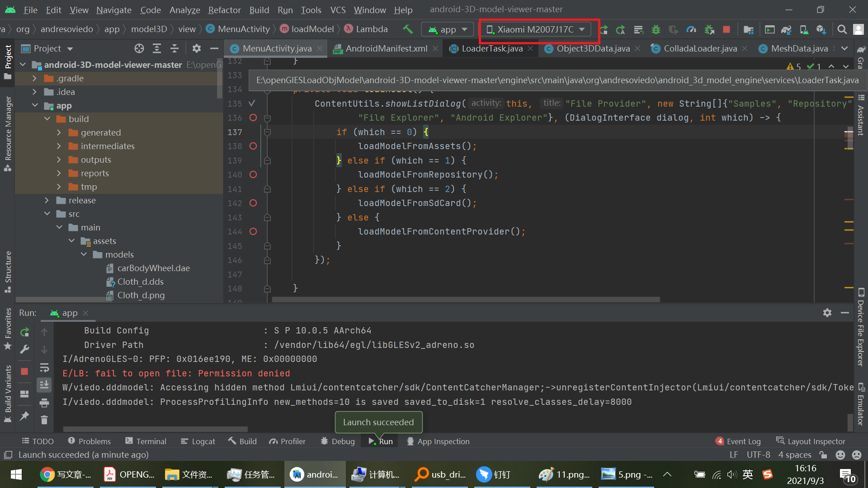
Task: Toggle soft-wrap in the Run console
Action: [x=44, y=367]
